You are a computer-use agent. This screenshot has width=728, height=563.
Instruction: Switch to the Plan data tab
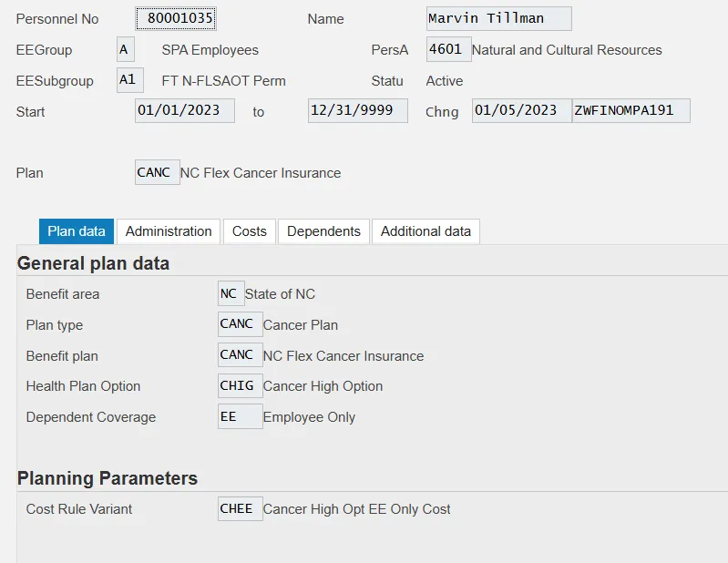pyautogui.click(x=77, y=231)
